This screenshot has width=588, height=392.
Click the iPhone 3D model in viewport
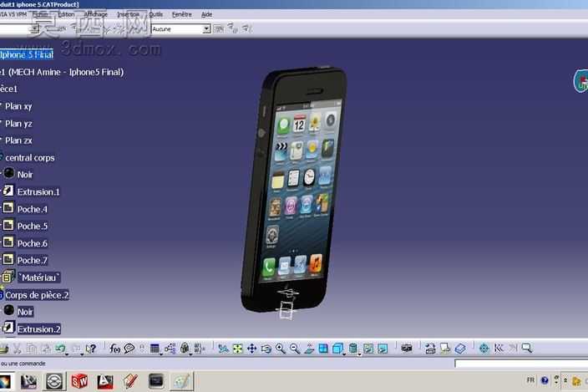pyautogui.click(x=294, y=190)
